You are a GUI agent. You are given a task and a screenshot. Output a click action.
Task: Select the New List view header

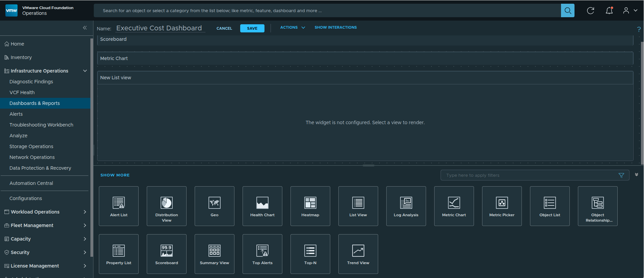click(365, 78)
